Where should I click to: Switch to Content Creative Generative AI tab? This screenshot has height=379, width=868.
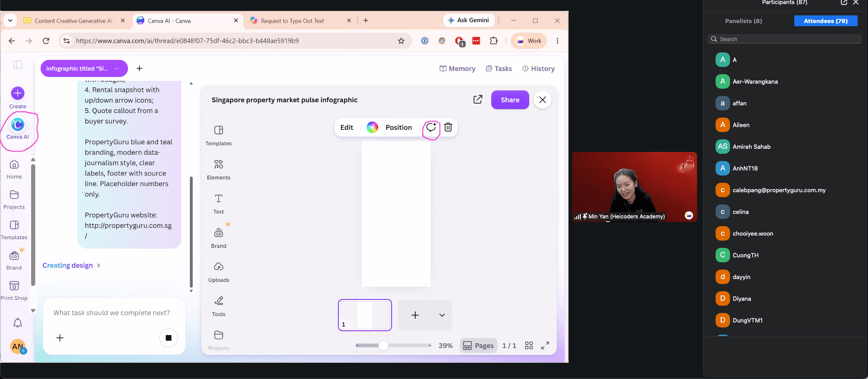tap(73, 21)
